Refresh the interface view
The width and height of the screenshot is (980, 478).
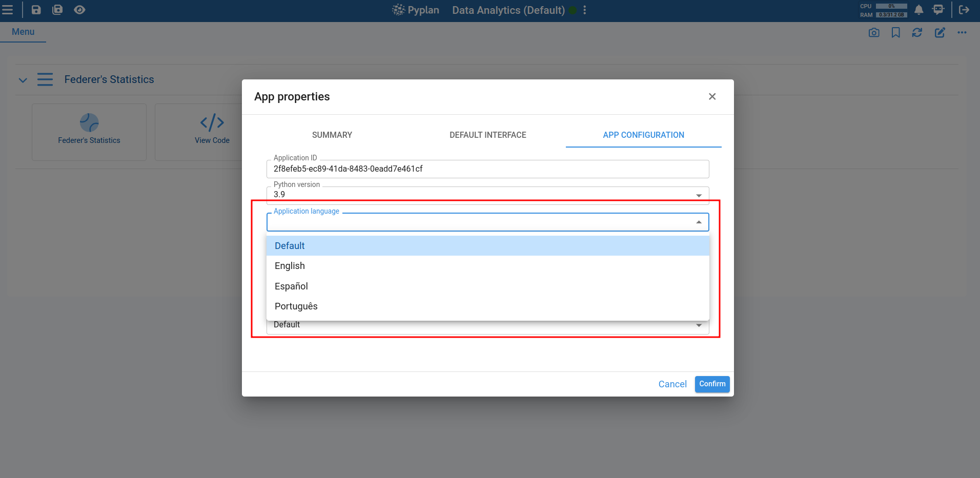point(917,32)
